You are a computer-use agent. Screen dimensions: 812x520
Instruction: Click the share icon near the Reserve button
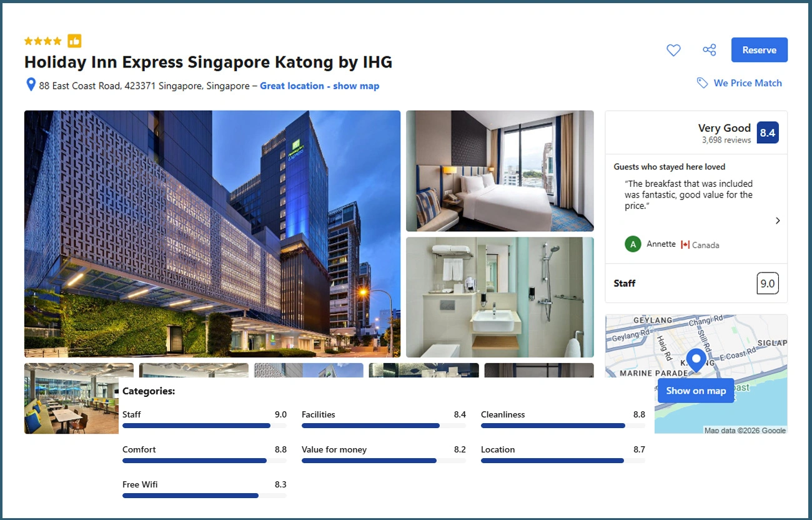[x=709, y=50]
